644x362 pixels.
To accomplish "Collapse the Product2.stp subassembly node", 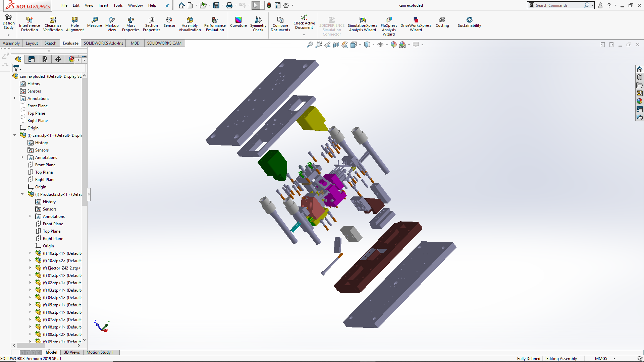I will 22,194.
